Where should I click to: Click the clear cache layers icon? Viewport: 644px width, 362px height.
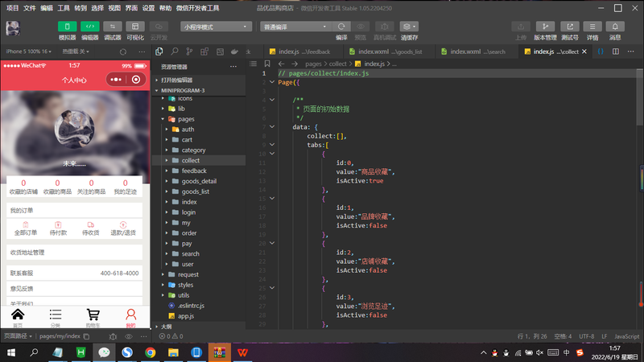[x=409, y=27]
